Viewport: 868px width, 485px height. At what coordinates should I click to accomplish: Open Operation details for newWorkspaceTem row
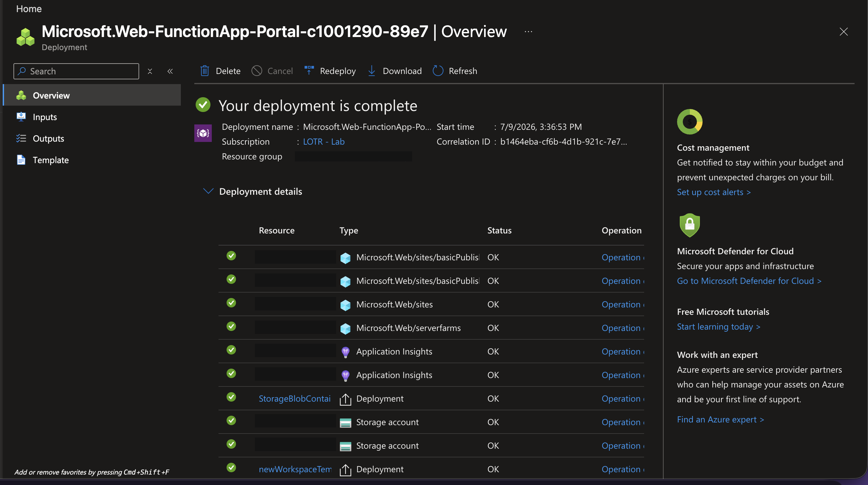tap(623, 470)
